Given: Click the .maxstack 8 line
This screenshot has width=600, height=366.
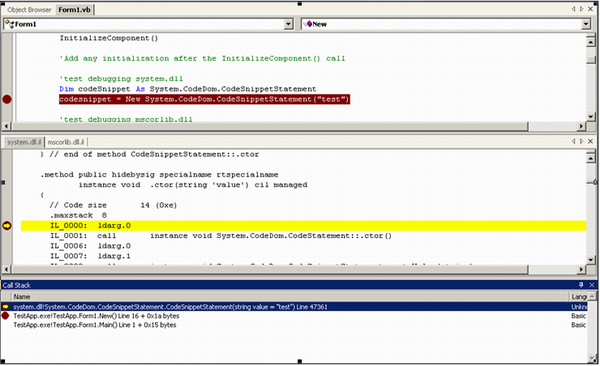Looking at the screenshot, I should [x=78, y=215].
